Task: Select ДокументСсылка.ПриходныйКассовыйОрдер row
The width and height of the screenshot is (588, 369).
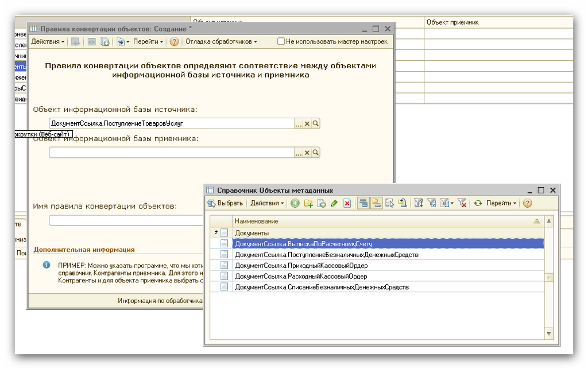Action: pos(377,265)
